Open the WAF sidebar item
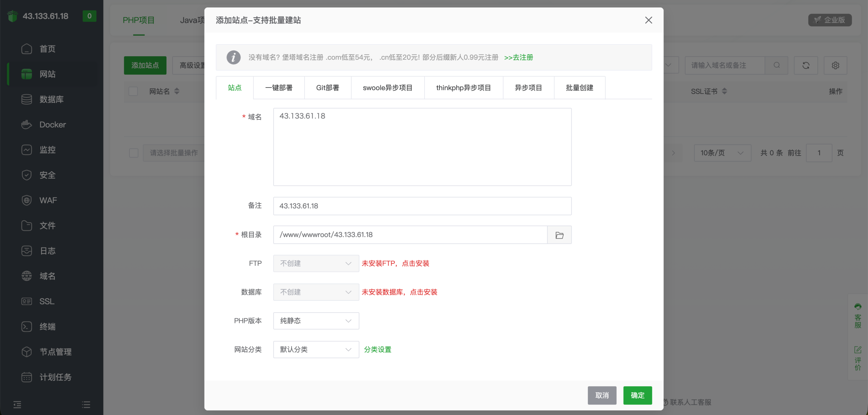 pyautogui.click(x=48, y=200)
